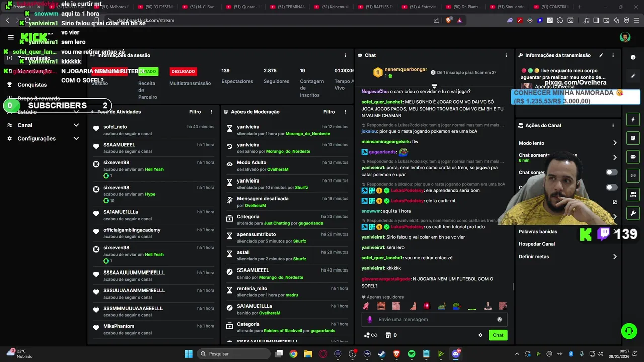Open the lightning bolt quick actions icon
This screenshot has height=362, width=644.
633,120
